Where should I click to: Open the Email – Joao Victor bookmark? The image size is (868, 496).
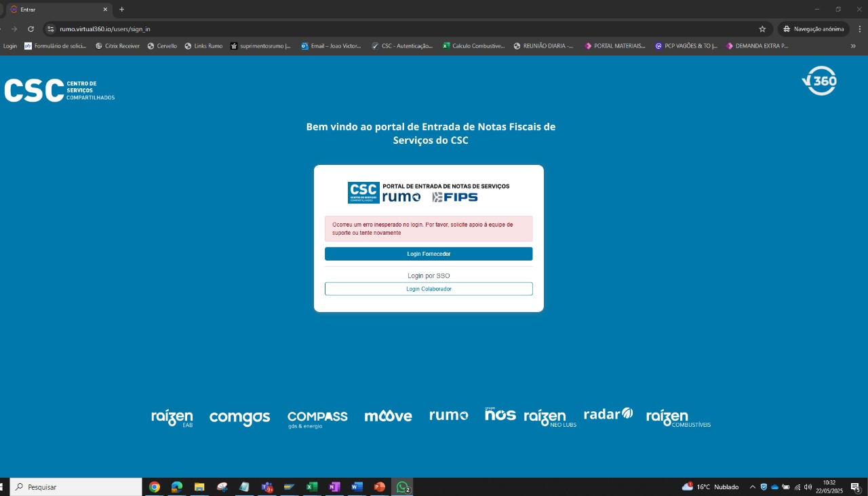(331, 46)
